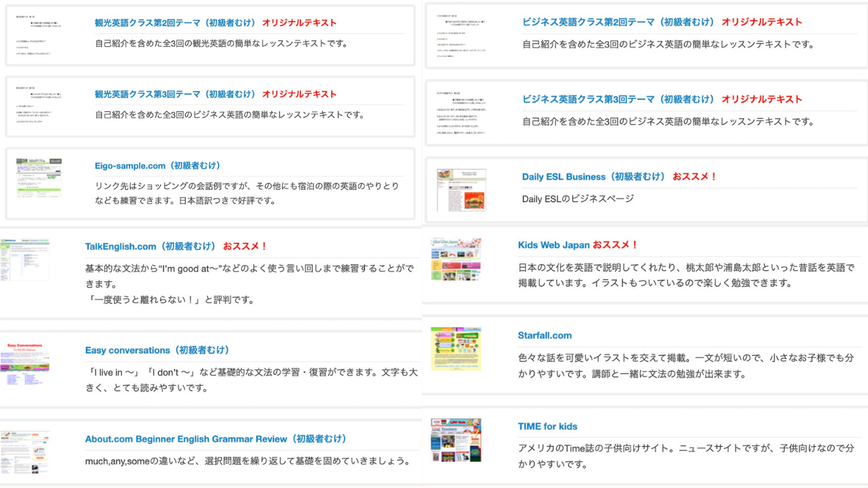Click the 「I live in 〜」 description text

(x=252, y=380)
